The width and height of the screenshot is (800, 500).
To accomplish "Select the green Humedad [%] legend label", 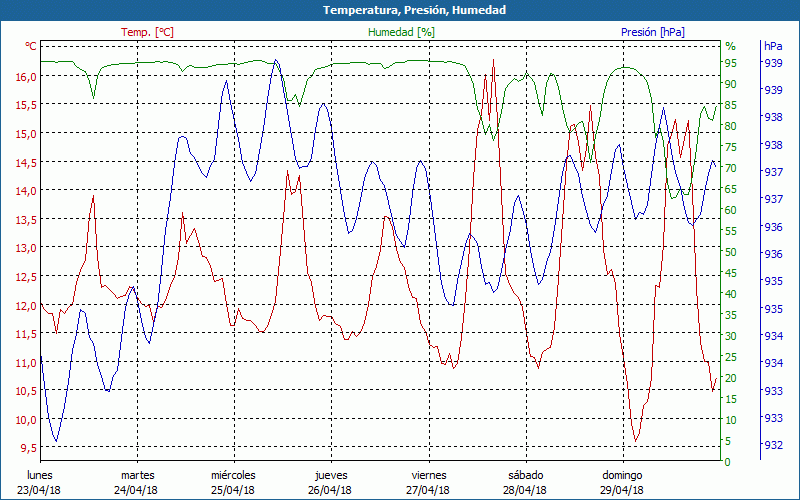I will point(401,32).
